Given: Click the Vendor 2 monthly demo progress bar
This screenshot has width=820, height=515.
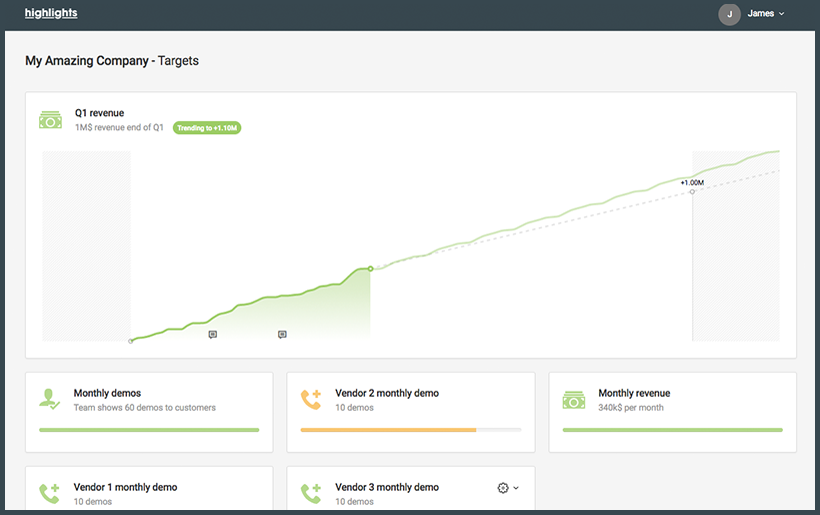Looking at the screenshot, I should [411, 430].
